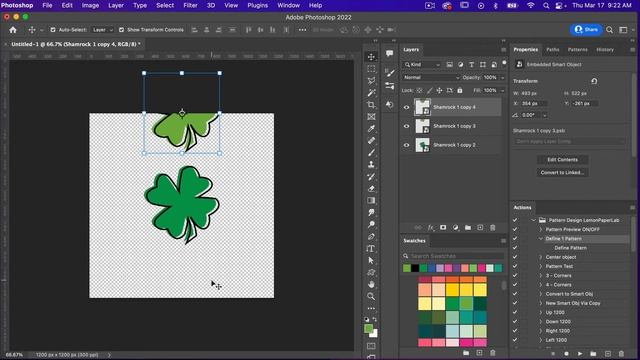Switch to the History tab
640x360 pixels.
click(x=605, y=49)
